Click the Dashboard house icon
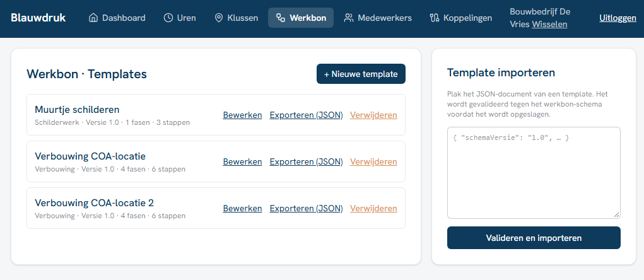 click(93, 18)
